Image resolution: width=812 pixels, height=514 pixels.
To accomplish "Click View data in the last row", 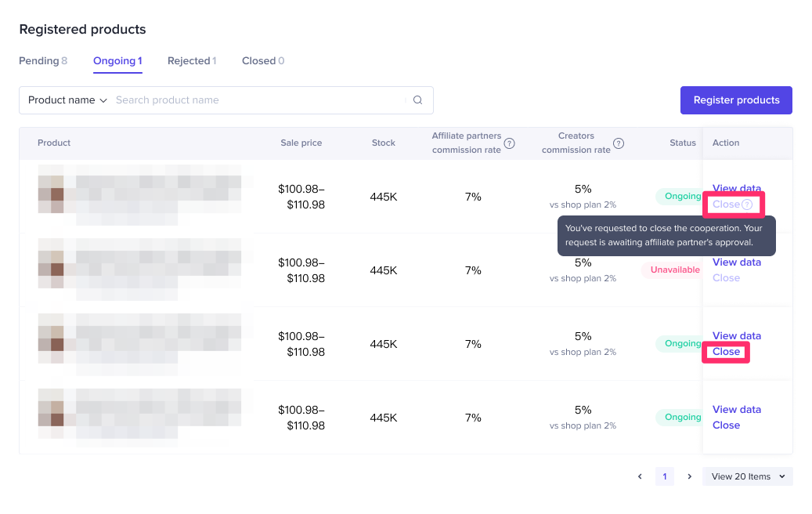I will pyautogui.click(x=736, y=410).
